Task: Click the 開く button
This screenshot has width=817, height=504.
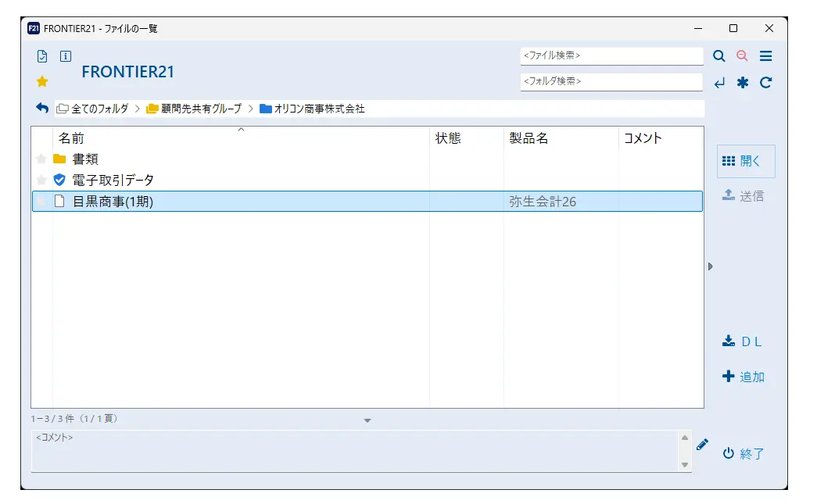Action: click(745, 160)
